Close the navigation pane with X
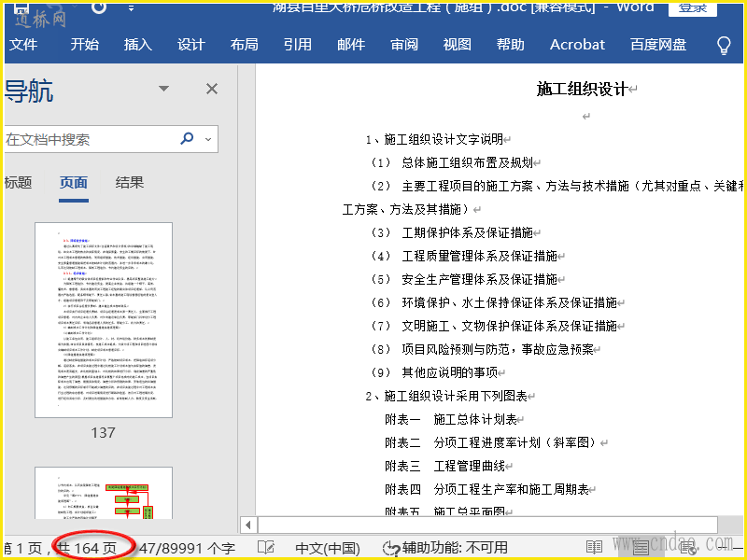This screenshot has width=747, height=560. tap(212, 89)
